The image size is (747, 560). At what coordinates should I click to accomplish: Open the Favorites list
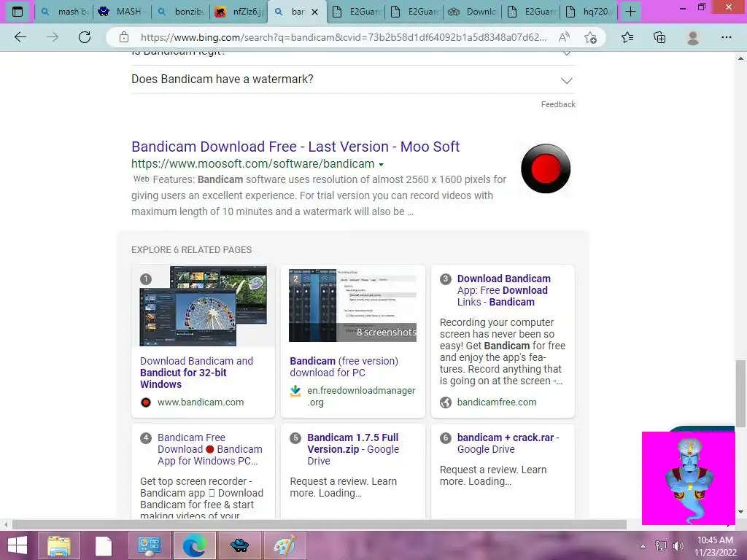pos(627,37)
